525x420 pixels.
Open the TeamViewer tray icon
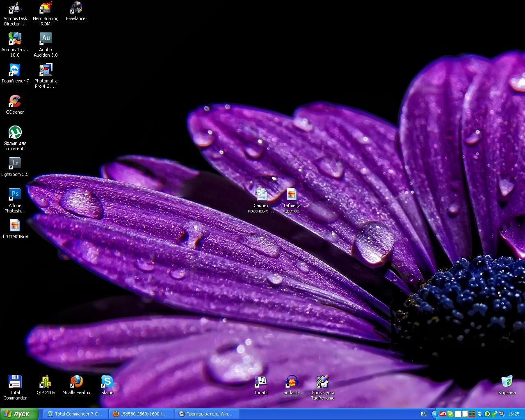(x=480, y=414)
